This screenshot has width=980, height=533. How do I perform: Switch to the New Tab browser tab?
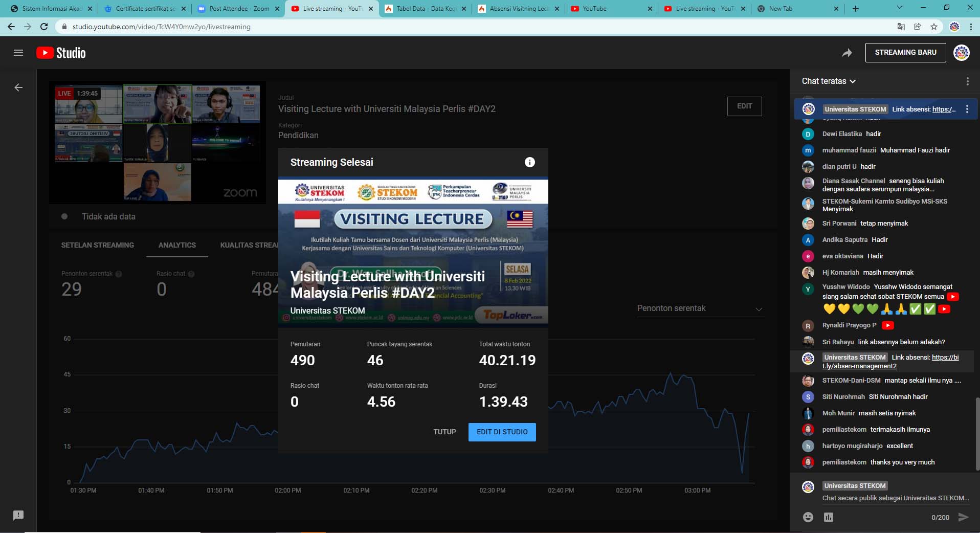pyautogui.click(x=798, y=9)
